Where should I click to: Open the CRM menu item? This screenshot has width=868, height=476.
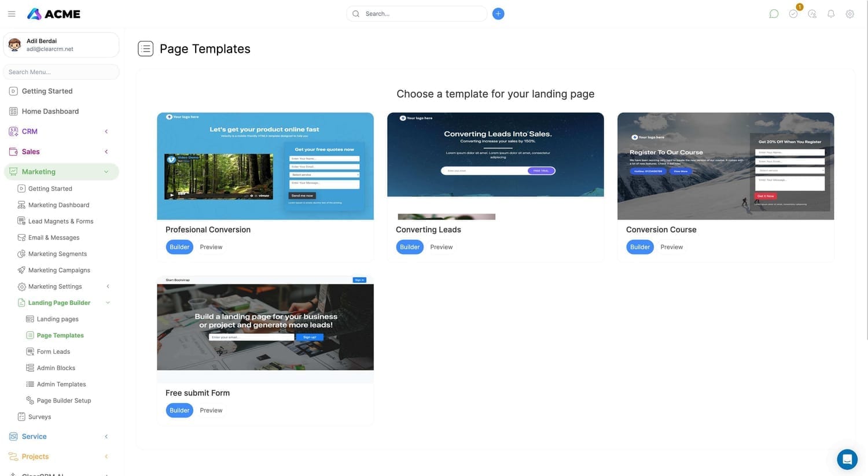pyautogui.click(x=30, y=132)
